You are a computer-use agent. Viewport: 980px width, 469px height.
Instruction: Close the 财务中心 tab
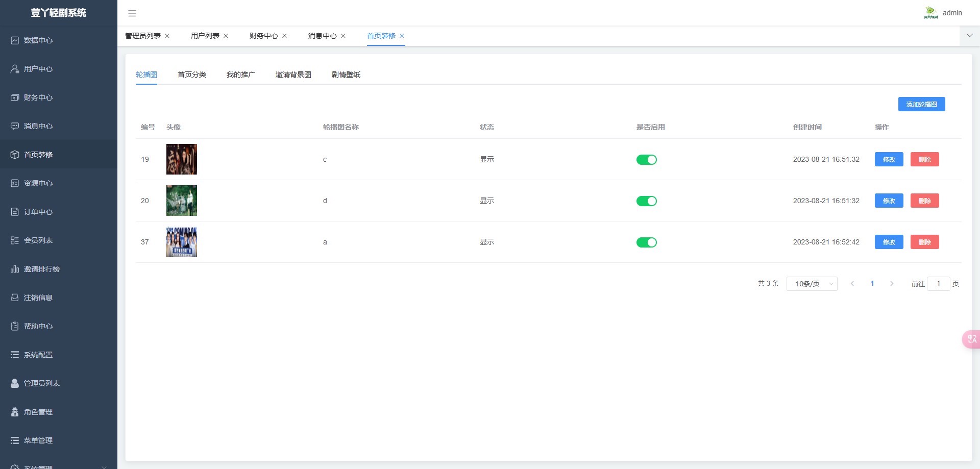(x=285, y=36)
